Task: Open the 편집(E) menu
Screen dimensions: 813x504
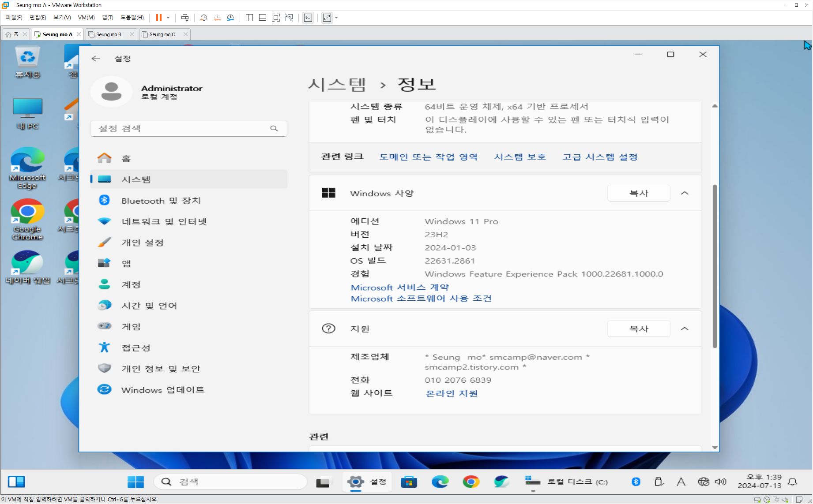Action: point(38,18)
